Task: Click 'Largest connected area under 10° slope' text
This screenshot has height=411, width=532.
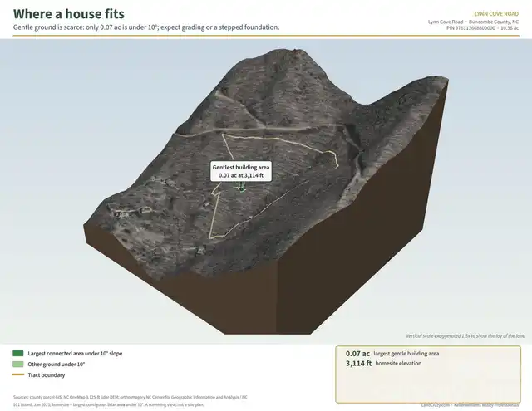Action: click(75, 354)
